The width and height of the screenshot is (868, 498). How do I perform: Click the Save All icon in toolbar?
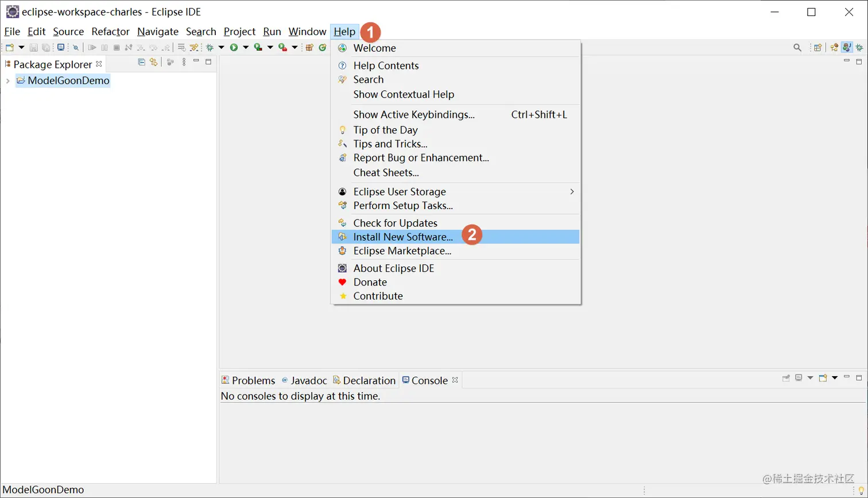(46, 48)
